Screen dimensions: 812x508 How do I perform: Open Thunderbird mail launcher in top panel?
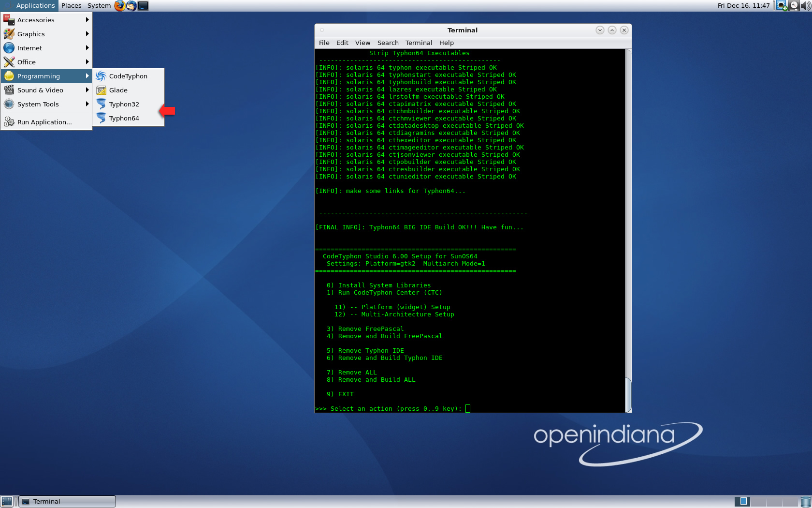(x=131, y=6)
